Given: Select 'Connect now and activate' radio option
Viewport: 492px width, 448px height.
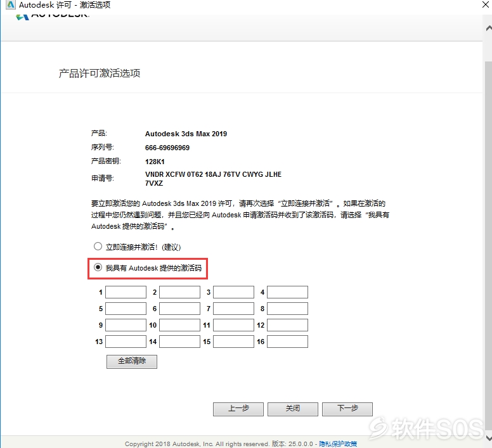Looking at the screenshot, I should 98,246.
